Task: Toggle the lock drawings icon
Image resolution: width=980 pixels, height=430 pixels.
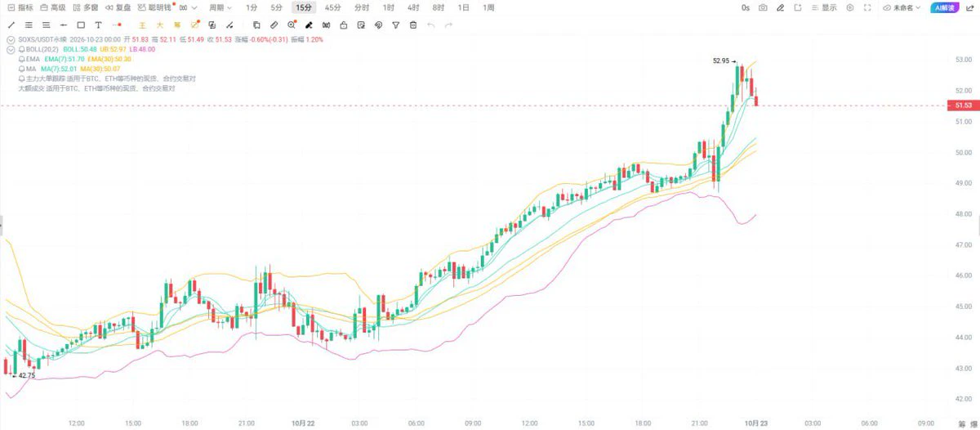Action: (x=344, y=25)
